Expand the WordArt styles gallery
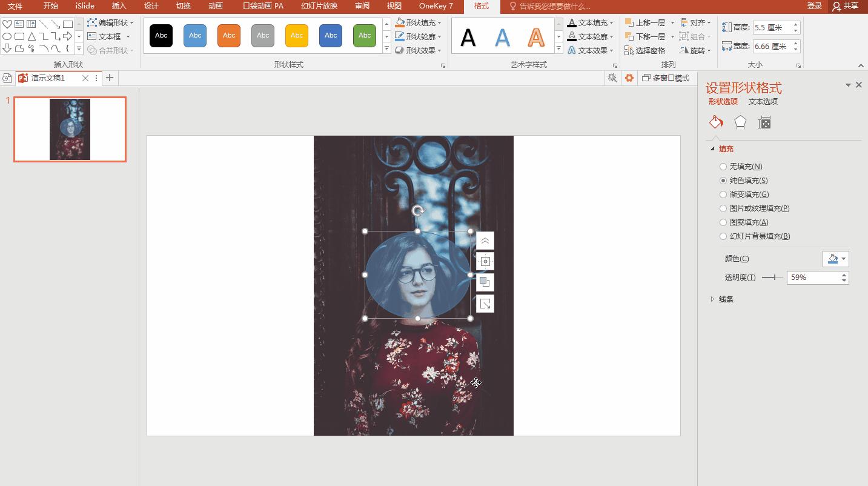The image size is (868, 486). click(x=558, y=49)
